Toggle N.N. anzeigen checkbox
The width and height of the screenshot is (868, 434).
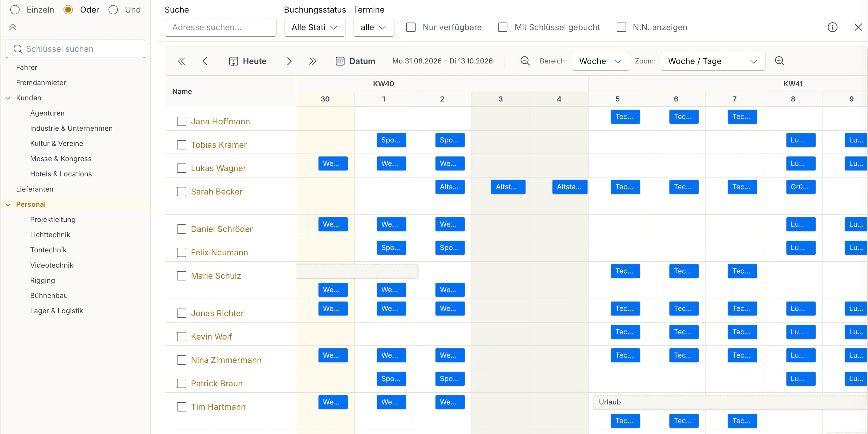[621, 27]
